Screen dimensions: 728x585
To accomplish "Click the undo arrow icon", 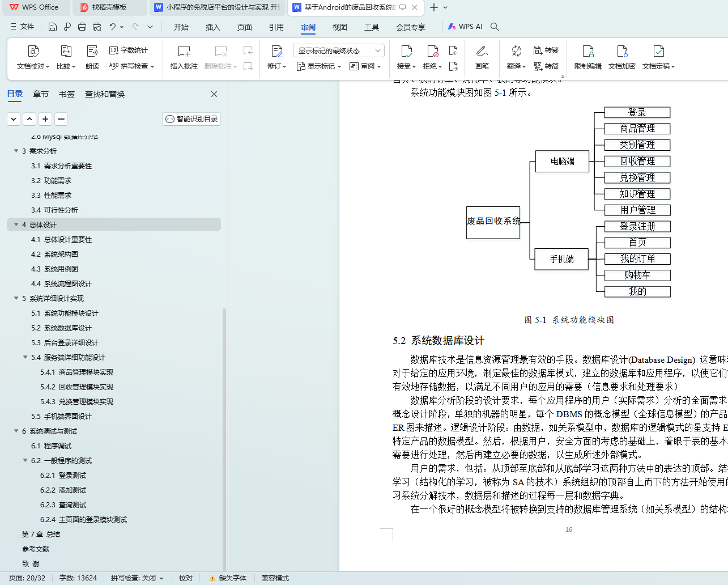I will (x=113, y=27).
